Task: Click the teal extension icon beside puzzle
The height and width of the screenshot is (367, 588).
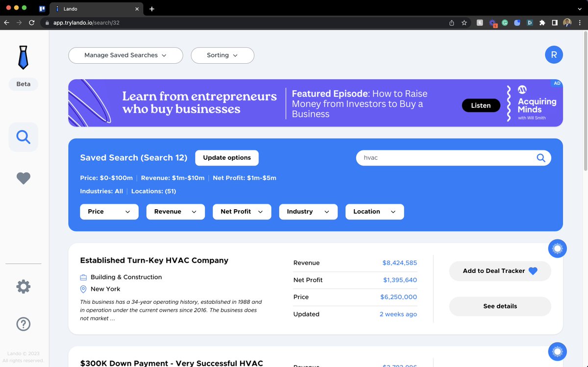Action: [x=530, y=23]
